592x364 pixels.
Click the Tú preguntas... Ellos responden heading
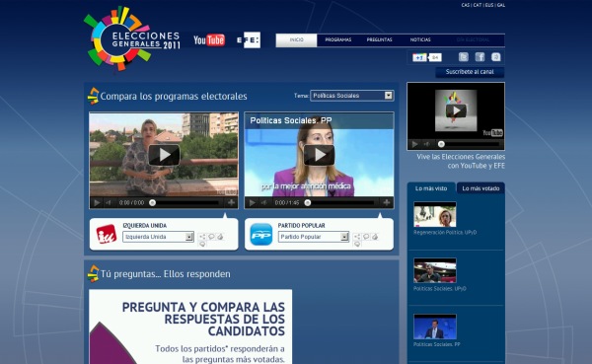(166, 274)
